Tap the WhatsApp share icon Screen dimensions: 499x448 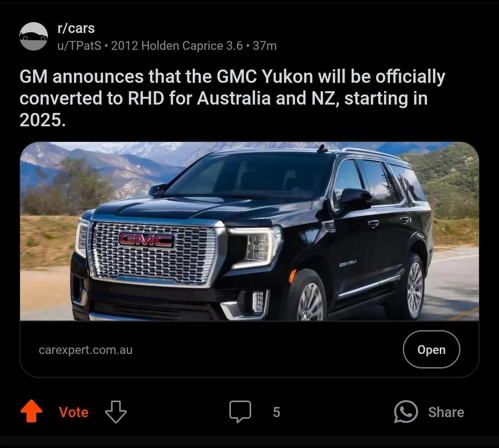(406, 412)
